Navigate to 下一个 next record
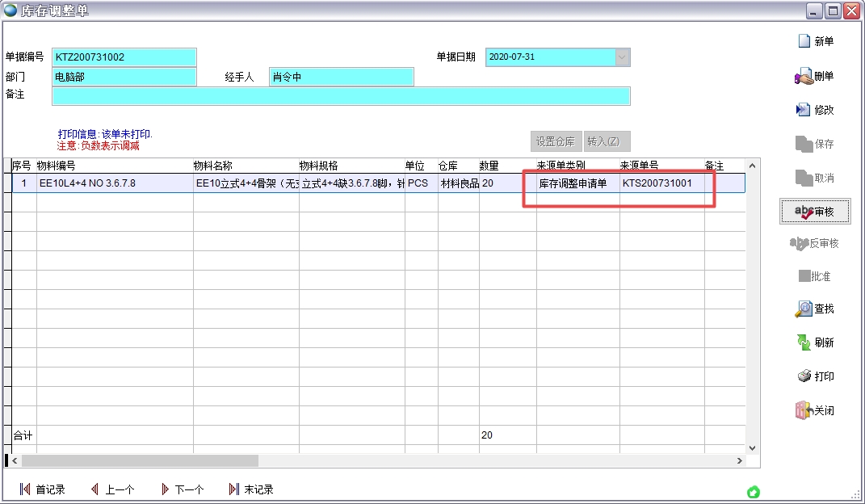This screenshot has width=865, height=504. (x=182, y=489)
